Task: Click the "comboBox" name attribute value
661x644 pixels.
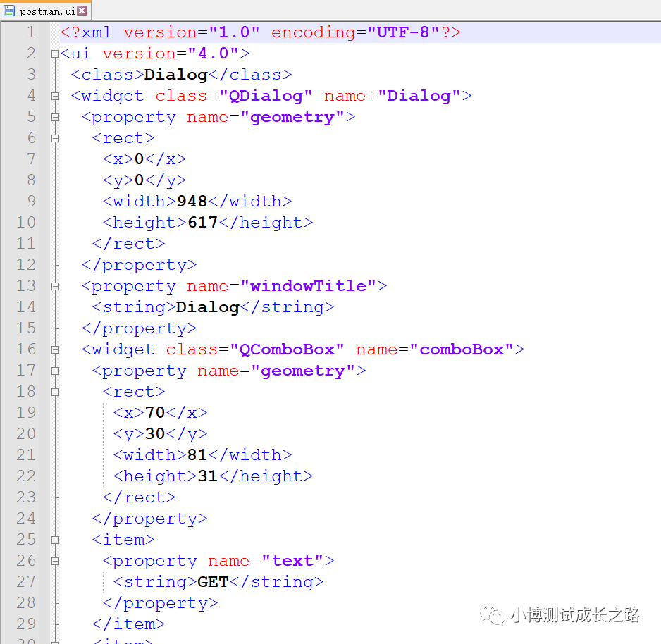Action: pyautogui.click(x=462, y=349)
